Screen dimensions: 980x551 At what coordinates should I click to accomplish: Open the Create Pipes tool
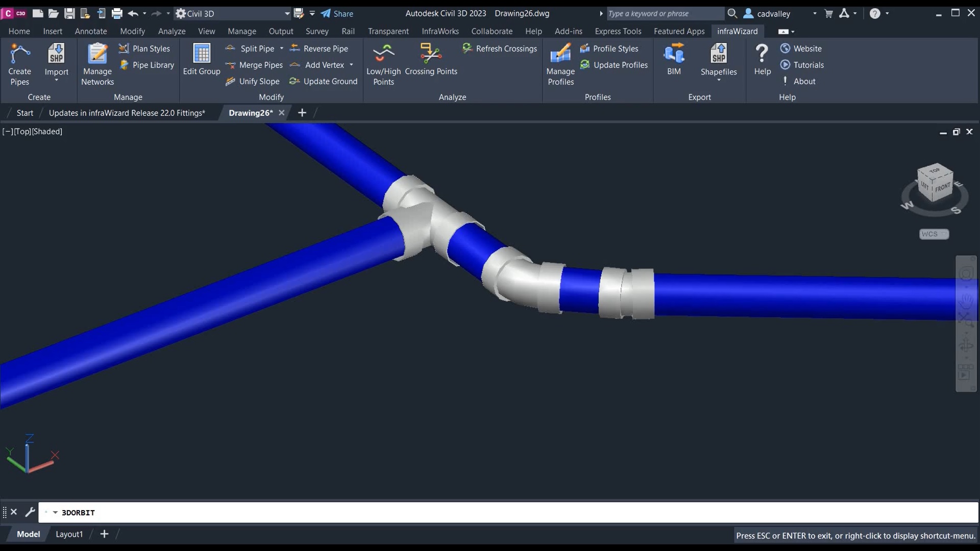[x=19, y=64]
